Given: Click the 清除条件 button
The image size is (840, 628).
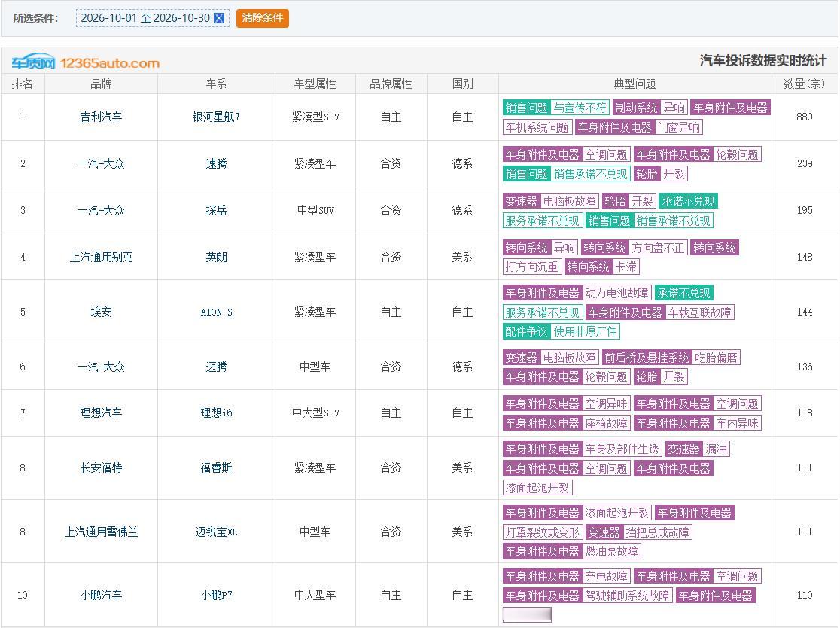Looking at the screenshot, I should tap(263, 17).
